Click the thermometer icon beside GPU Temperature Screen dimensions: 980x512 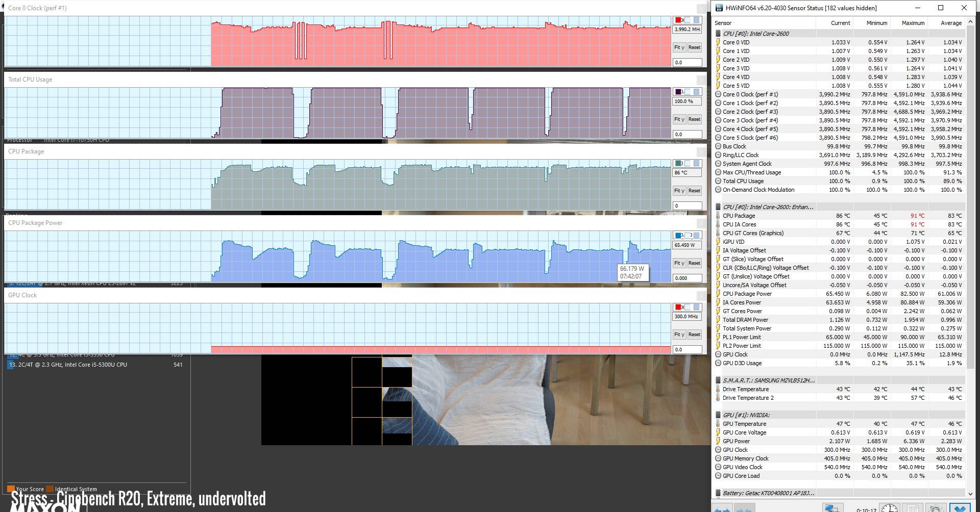tap(718, 424)
